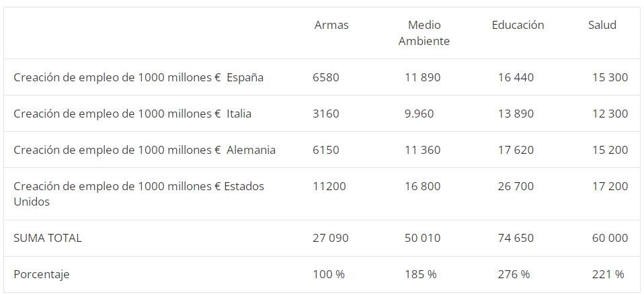Viewport: 644px width, 295px height.
Task: Select the Italia row label
Action: [x=132, y=114]
